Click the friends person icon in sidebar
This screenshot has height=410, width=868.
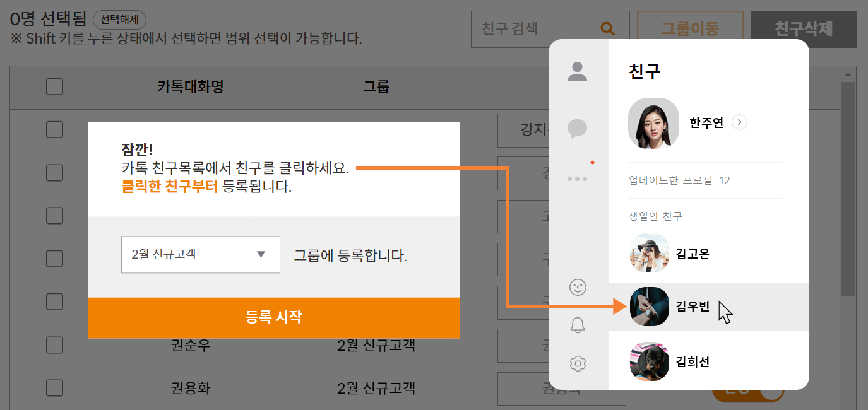[x=577, y=71]
